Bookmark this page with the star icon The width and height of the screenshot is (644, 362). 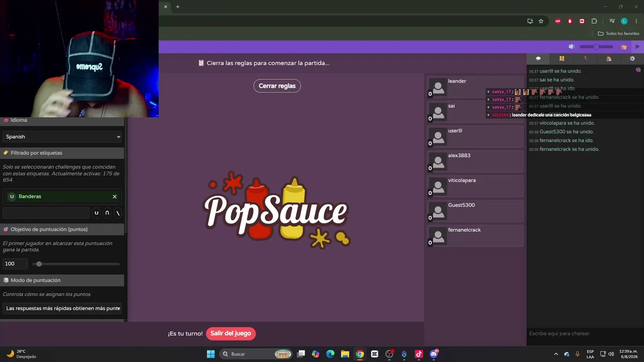541,21
